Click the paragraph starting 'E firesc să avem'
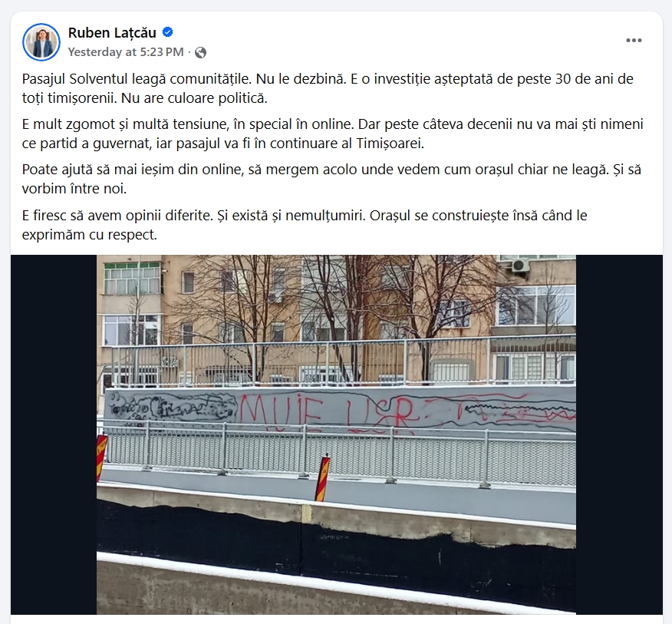Screen dimensions: 672x624 coord(305,225)
